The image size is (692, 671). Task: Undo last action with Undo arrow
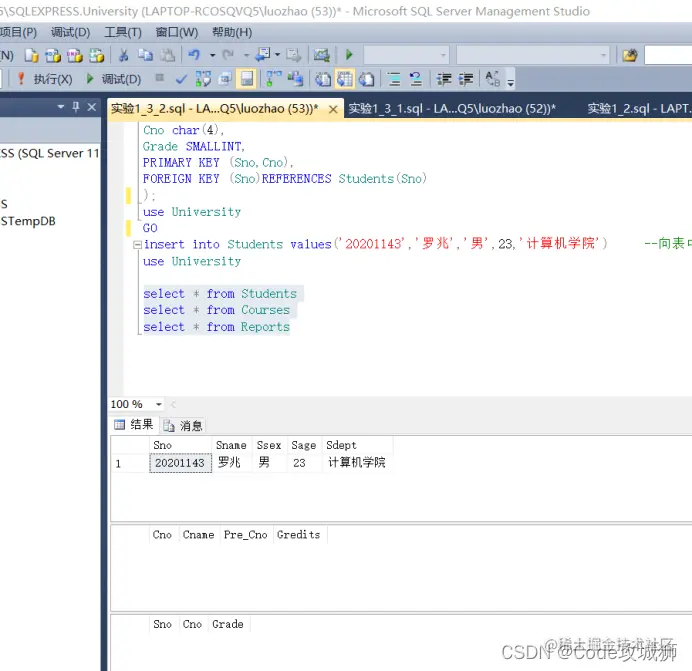[x=194, y=55]
